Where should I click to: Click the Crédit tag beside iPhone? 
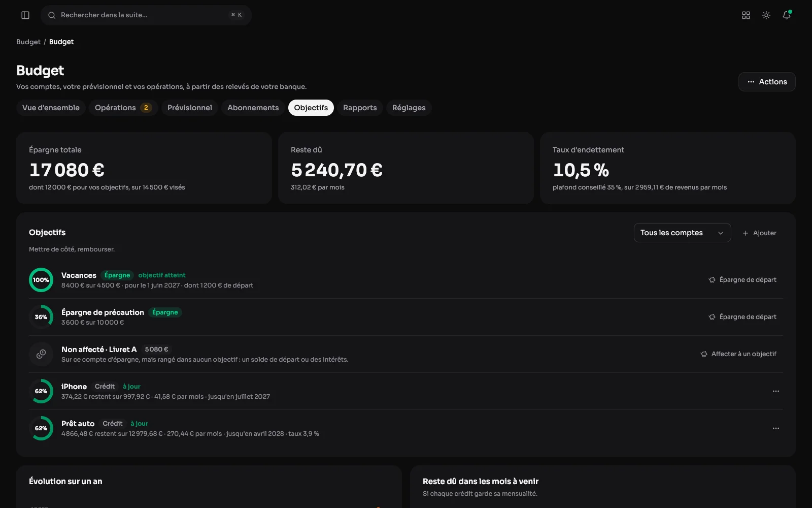105,387
